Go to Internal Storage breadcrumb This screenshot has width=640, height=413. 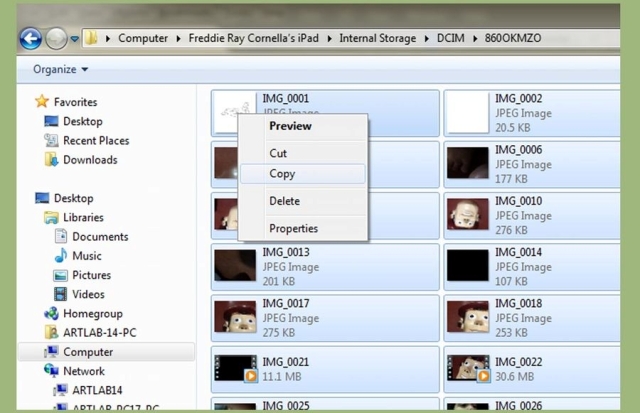point(378,38)
